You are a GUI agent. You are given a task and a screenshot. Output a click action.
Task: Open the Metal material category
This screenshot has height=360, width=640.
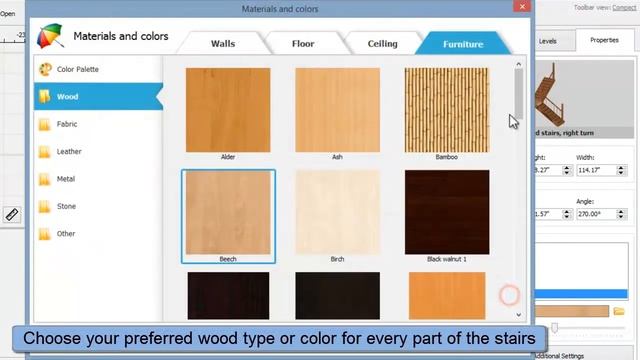tap(98, 179)
